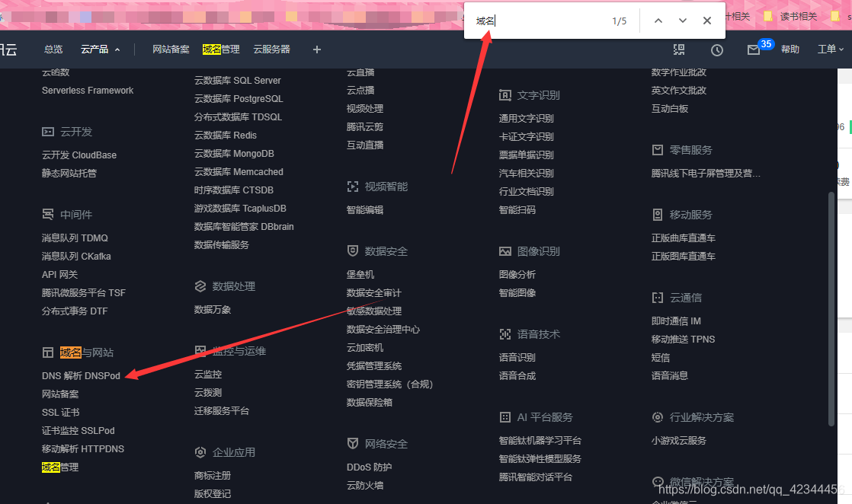Click the 文字识别 category icon

[505, 95]
